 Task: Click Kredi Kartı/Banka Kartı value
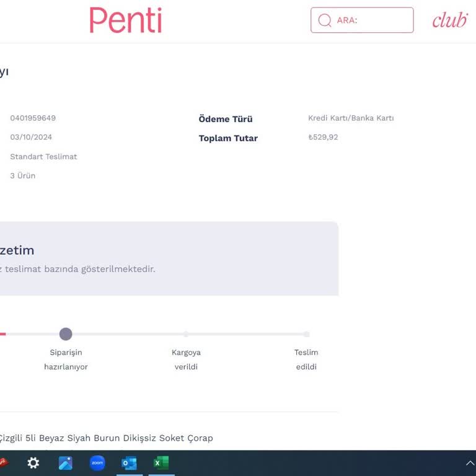[x=351, y=118]
